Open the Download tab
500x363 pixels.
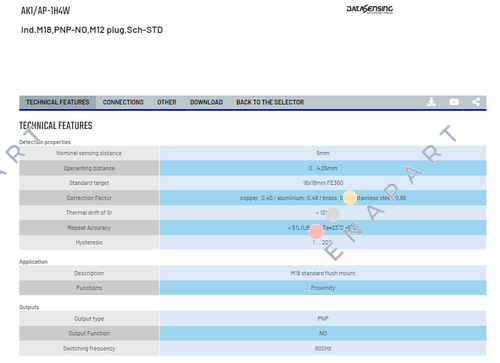pos(206,102)
